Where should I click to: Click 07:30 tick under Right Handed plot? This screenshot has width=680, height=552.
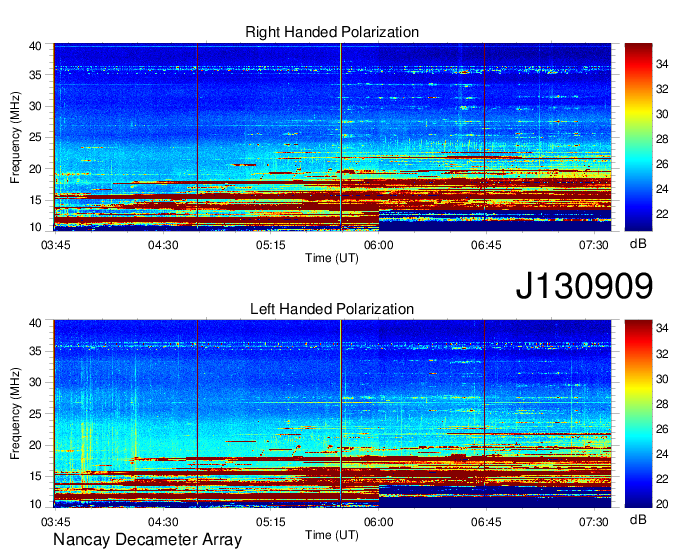click(594, 245)
